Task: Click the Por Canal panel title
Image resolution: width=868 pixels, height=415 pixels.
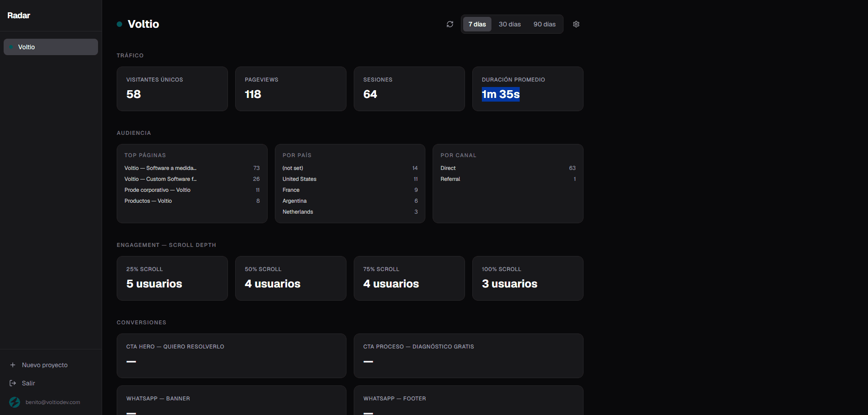Action: pos(458,155)
